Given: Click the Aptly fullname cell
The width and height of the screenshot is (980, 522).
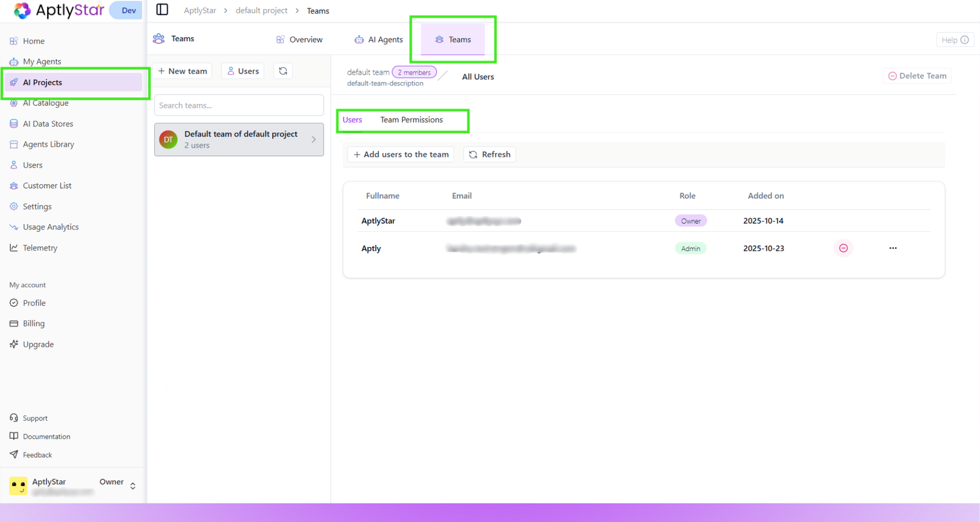Looking at the screenshot, I should [x=371, y=248].
